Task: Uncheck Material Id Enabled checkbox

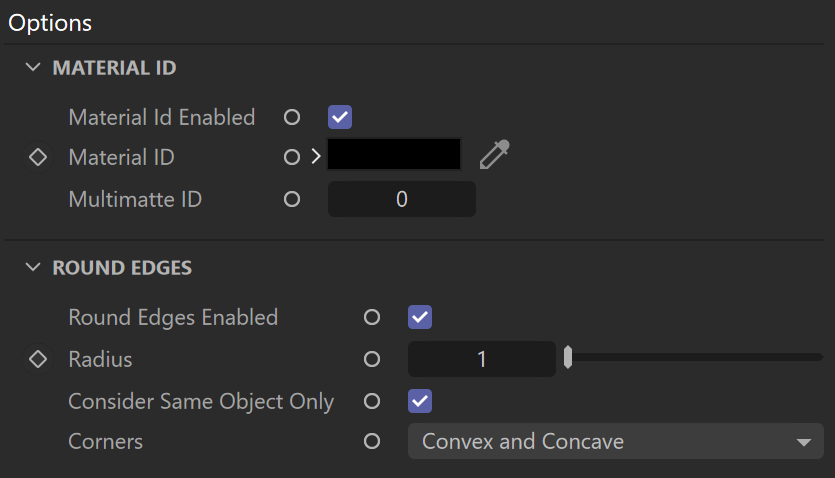Action: [340, 117]
